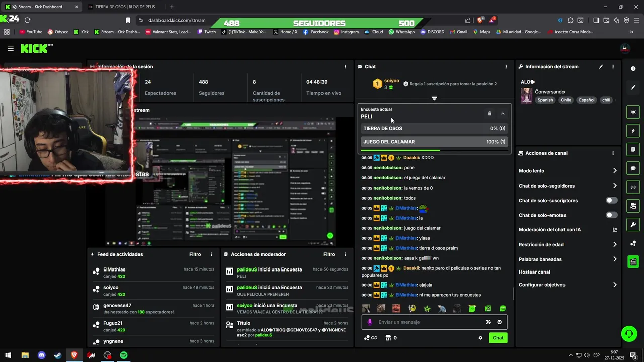Click the 7TV icon in chat box
This screenshot has width=644, height=362.
coord(488,322)
